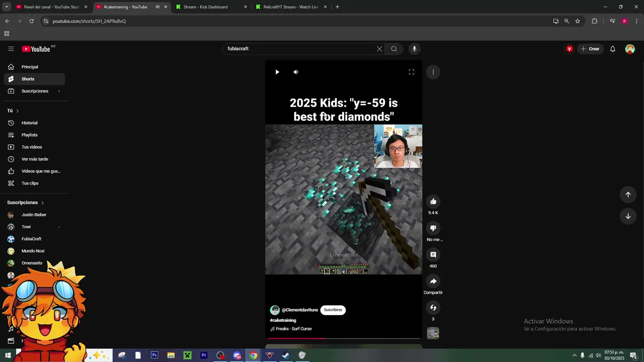Click the address bar URL
The image size is (644, 362).
(x=89, y=21)
